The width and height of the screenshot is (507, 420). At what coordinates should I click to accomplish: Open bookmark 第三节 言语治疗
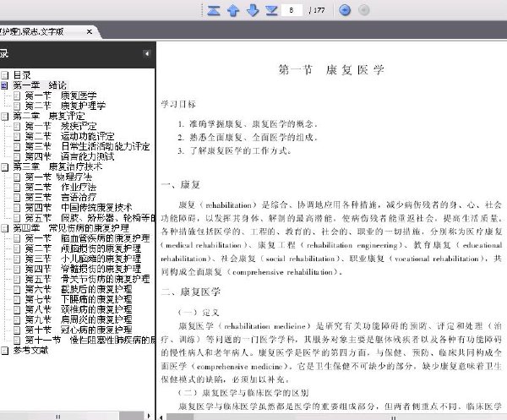click(x=61, y=197)
